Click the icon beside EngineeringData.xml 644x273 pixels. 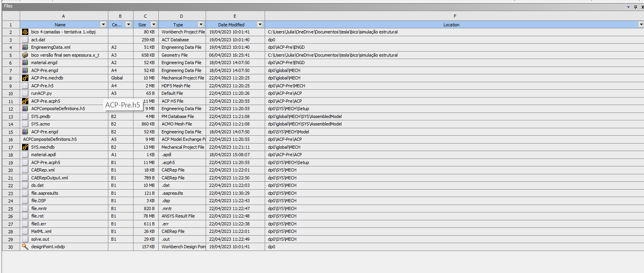(x=25, y=47)
